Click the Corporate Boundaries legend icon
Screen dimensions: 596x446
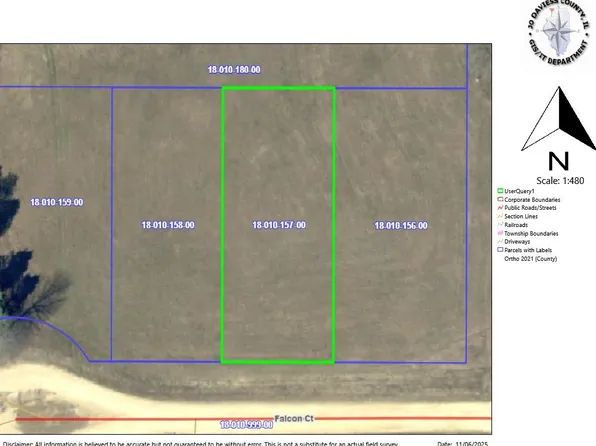click(500, 199)
